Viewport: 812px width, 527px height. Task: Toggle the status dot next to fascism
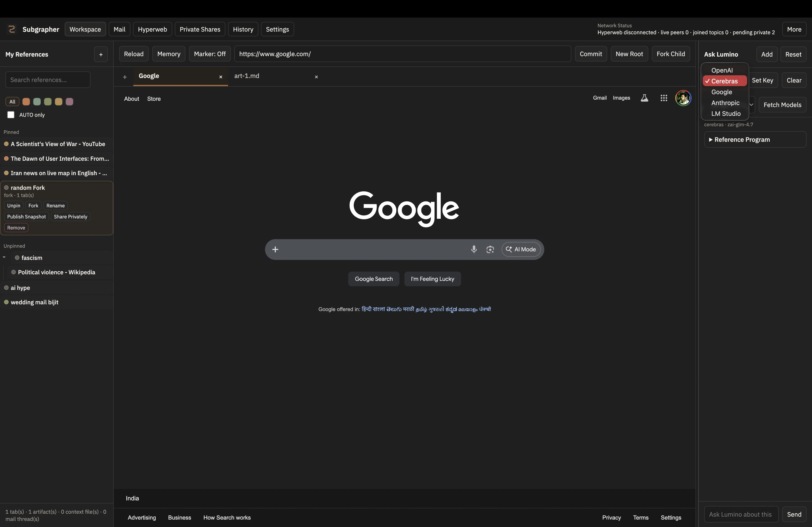click(x=17, y=258)
